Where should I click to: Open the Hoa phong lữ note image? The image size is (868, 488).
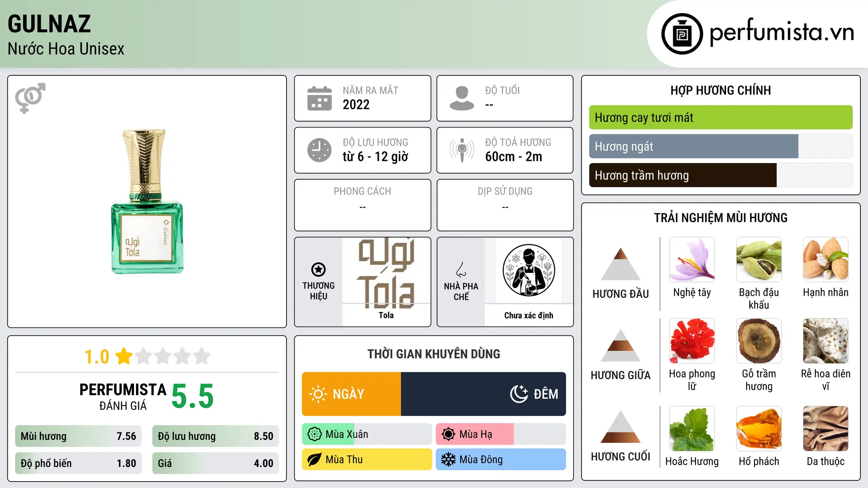click(692, 341)
